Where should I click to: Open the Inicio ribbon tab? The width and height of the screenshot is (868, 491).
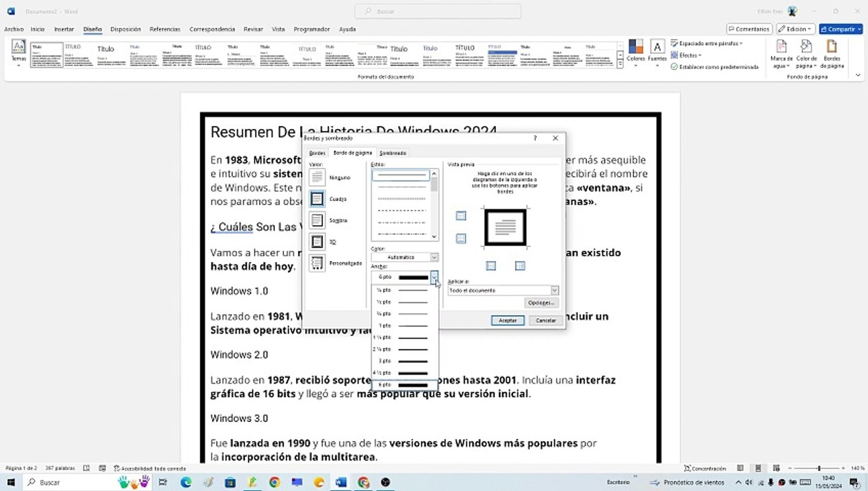coord(38,29)
